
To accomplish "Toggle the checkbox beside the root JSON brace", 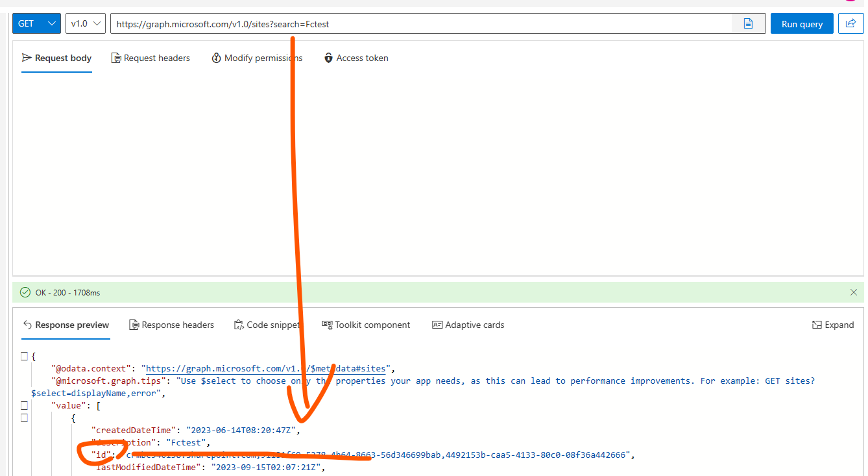I will 24,356.
